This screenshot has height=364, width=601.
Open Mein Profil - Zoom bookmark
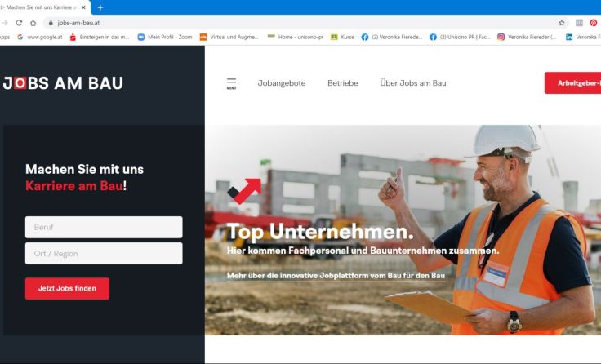click(x=165, y=38)
